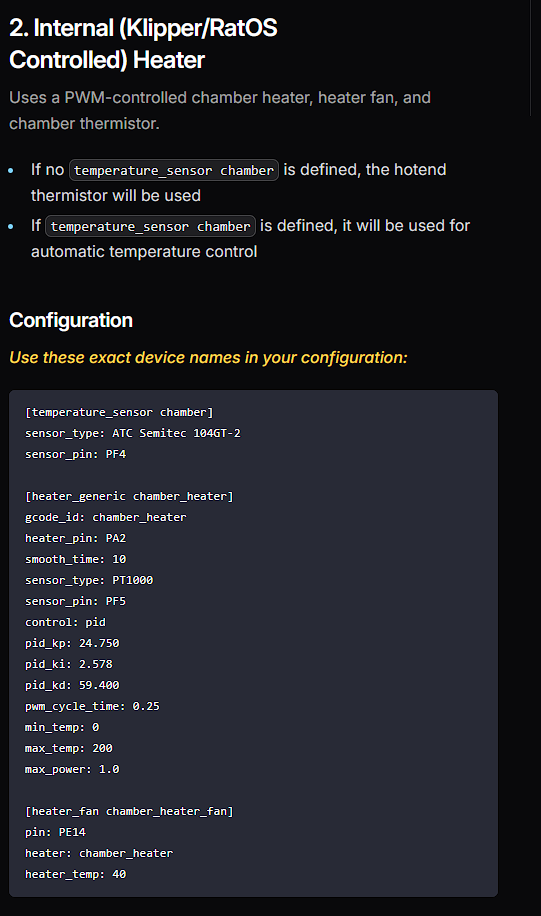Click the line "max_temp: 200"
The image size is (541, 916).
(x=69, y=749)
